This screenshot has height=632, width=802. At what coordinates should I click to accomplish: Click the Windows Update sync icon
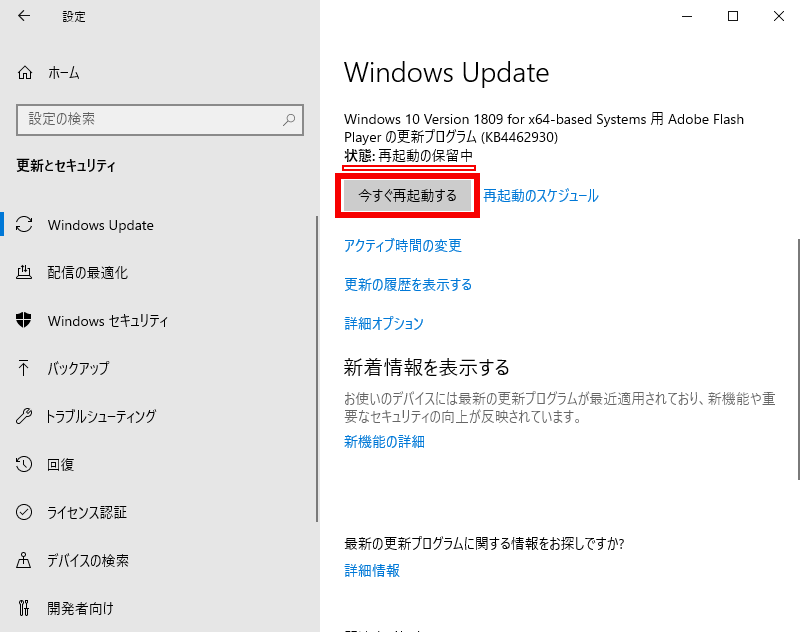pyautogui.click(x=26, y=225)
